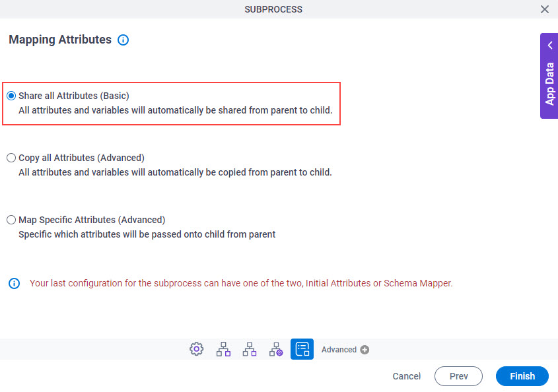This screenshot has width=558, height=392.
Task: Go back with the Prev button
Action: [x=458, y=376]
